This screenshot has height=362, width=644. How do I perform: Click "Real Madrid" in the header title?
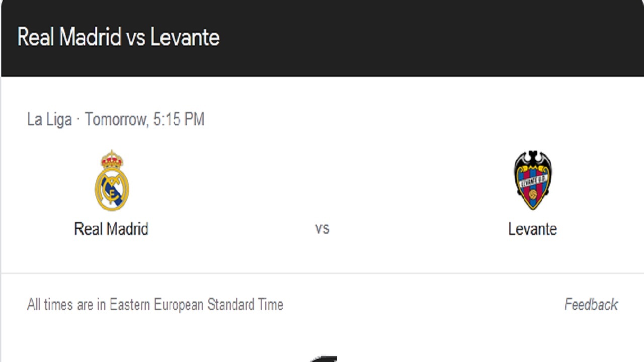[x=69, y=37]
